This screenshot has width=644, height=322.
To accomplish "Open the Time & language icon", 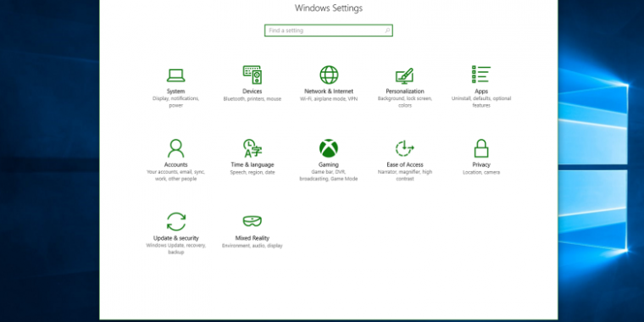I will coord(253,148).
